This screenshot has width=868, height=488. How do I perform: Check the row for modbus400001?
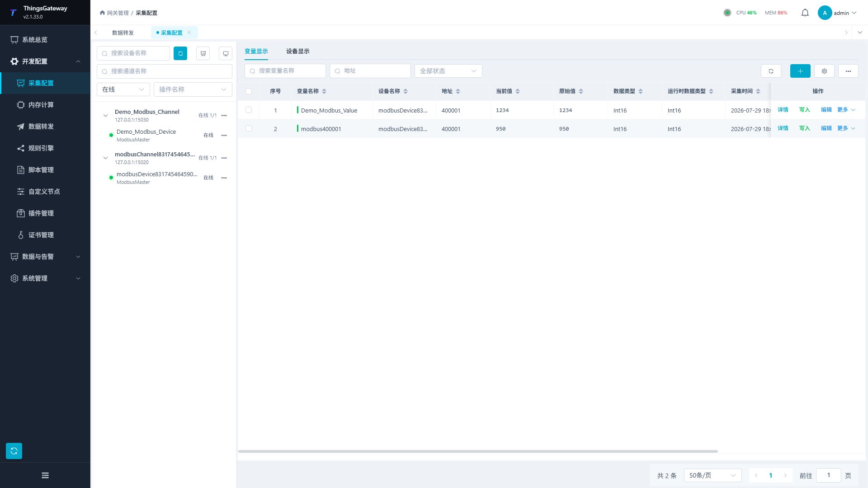(x=249, y=128)
